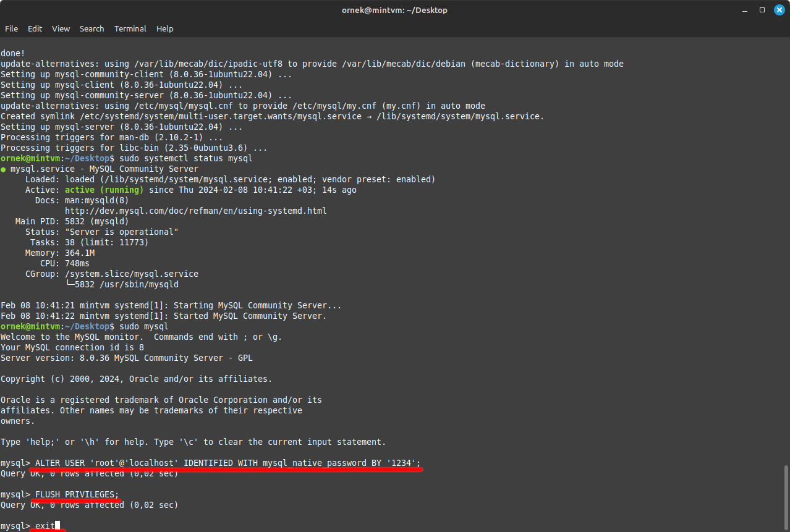Click the 'Tasks: 38 (limit: 11773)' line
Screen dimensions: 790x532
point(90,242)
